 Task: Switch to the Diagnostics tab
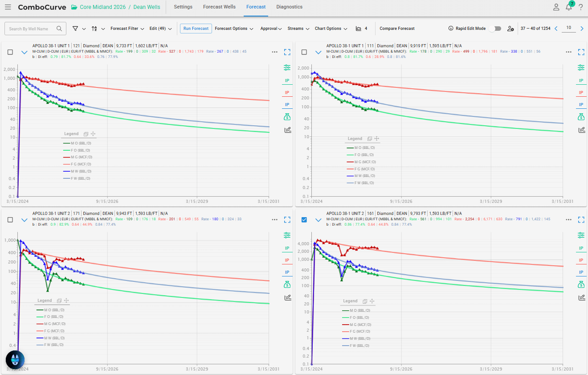coord(289,7)
